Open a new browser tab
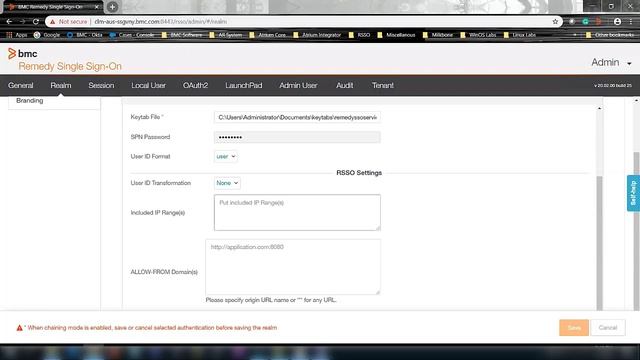 112,7
